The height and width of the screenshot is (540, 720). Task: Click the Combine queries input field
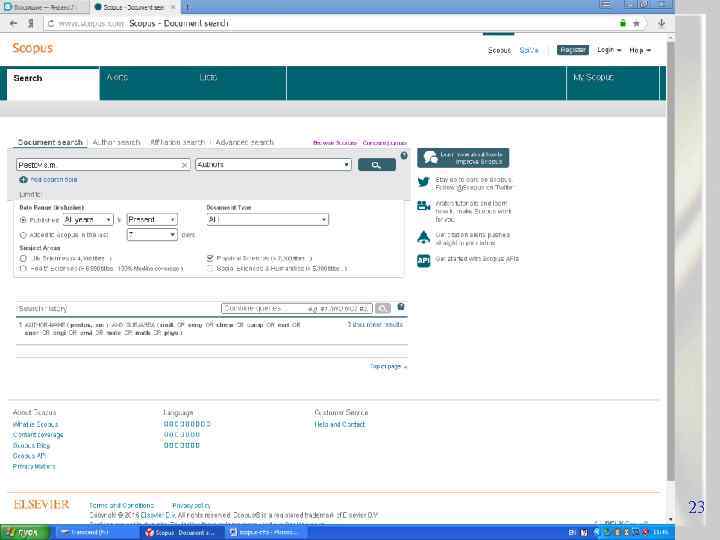click(297, 308)
